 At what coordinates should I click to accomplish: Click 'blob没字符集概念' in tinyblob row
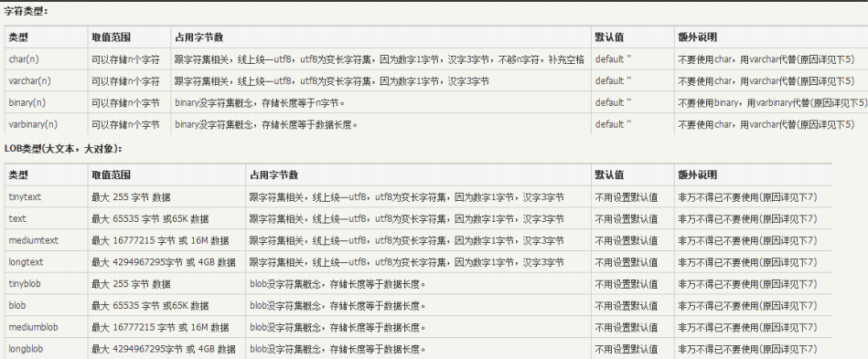click(x=338, y=284)
